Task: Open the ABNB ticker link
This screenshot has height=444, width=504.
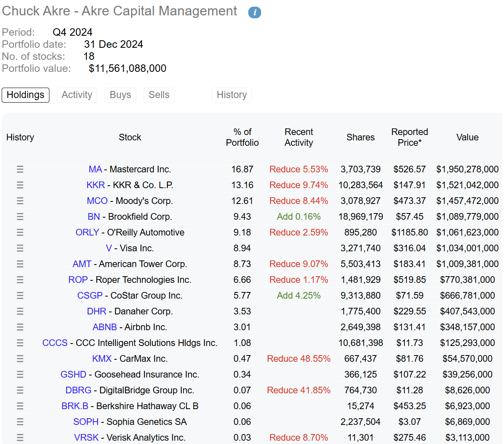Action: [x=105, y=327]
